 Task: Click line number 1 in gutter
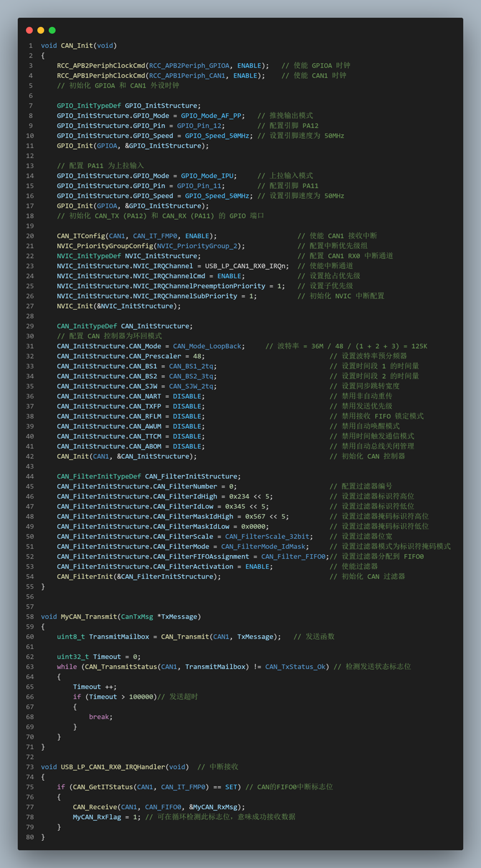[x=31, y=46]
